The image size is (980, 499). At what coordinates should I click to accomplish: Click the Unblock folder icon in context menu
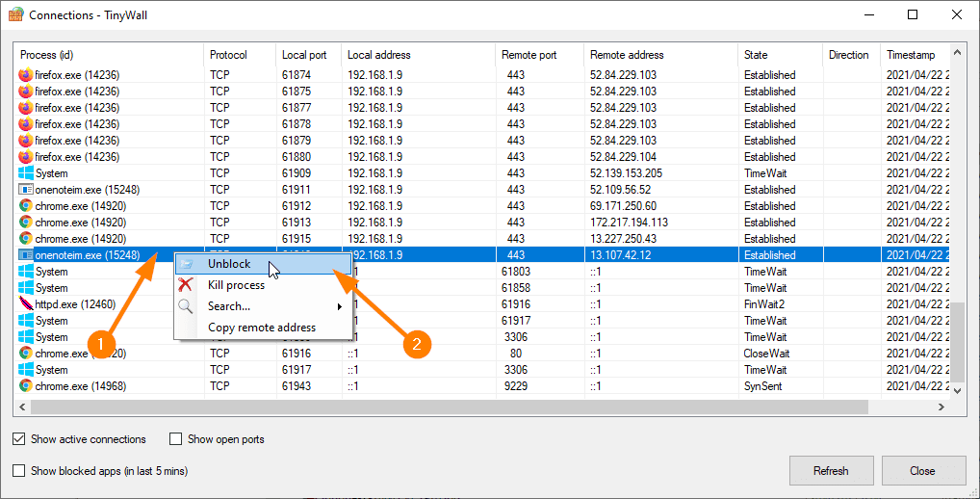(186, 264)
